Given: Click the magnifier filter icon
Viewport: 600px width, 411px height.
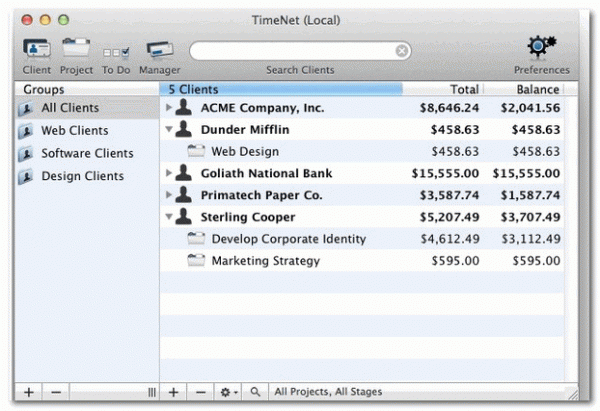Looking at the screenshot, I should point(255,392).
